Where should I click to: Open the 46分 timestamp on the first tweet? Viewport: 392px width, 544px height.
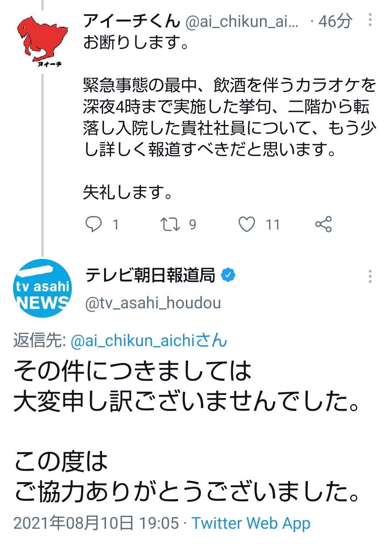[335, 21]
